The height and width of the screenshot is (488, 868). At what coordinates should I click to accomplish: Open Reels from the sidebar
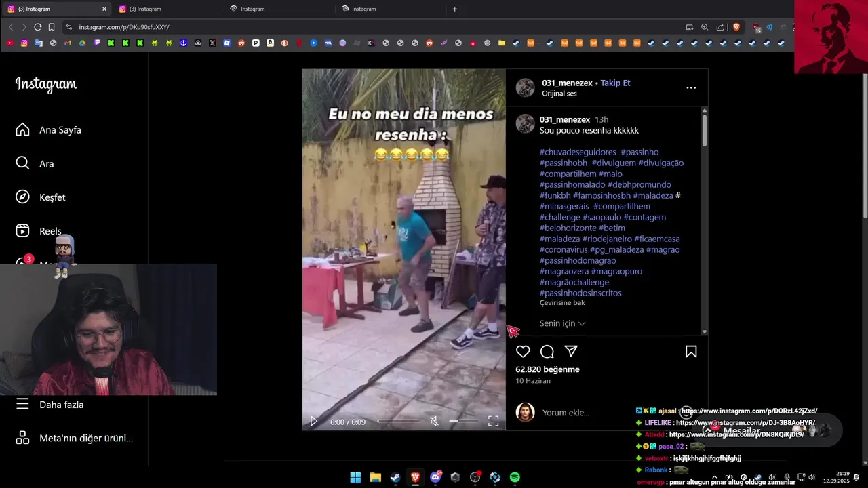tap(39, 231)
